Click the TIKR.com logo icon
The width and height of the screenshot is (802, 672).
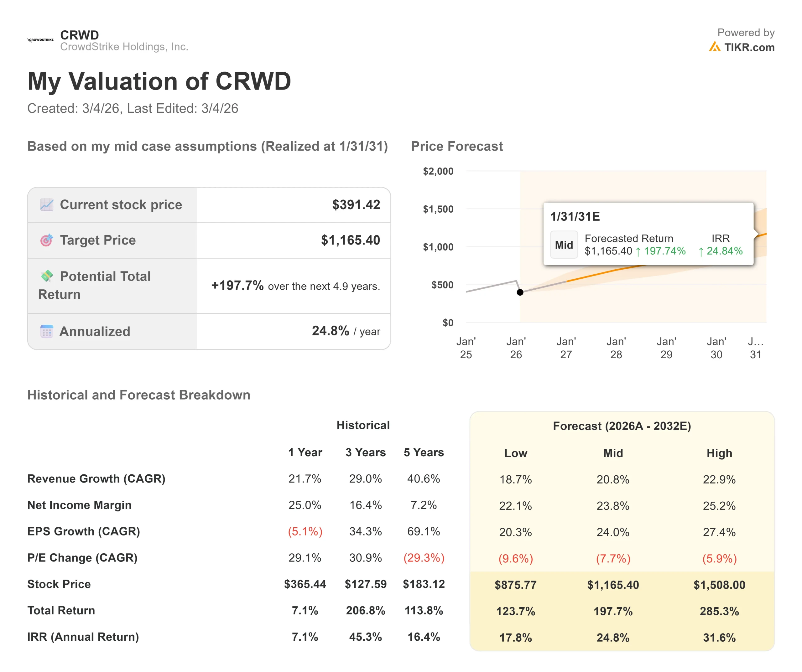[x=714, y=47]
